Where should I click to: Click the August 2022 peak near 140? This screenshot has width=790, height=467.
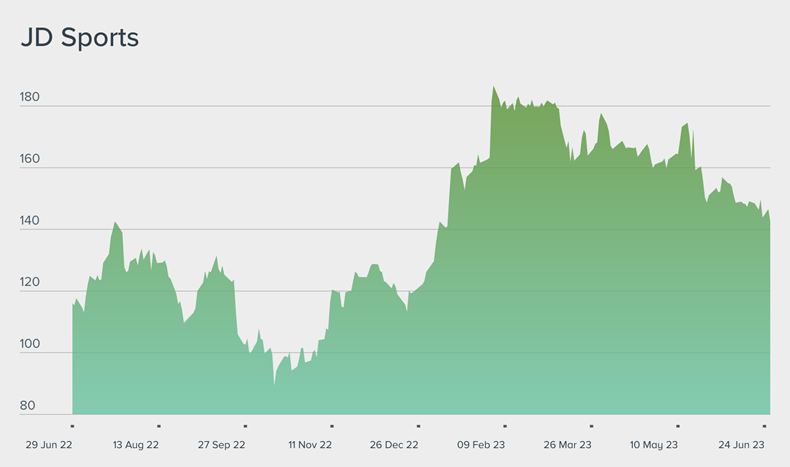pos(115,223)
